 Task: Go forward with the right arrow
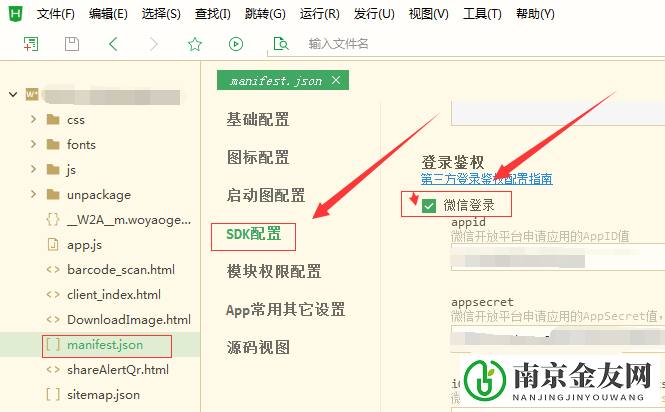[154, 44]
